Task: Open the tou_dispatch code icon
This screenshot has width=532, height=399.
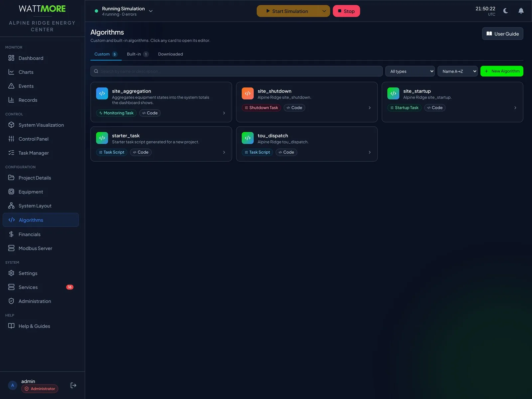Action: click(x=248, y=138)
